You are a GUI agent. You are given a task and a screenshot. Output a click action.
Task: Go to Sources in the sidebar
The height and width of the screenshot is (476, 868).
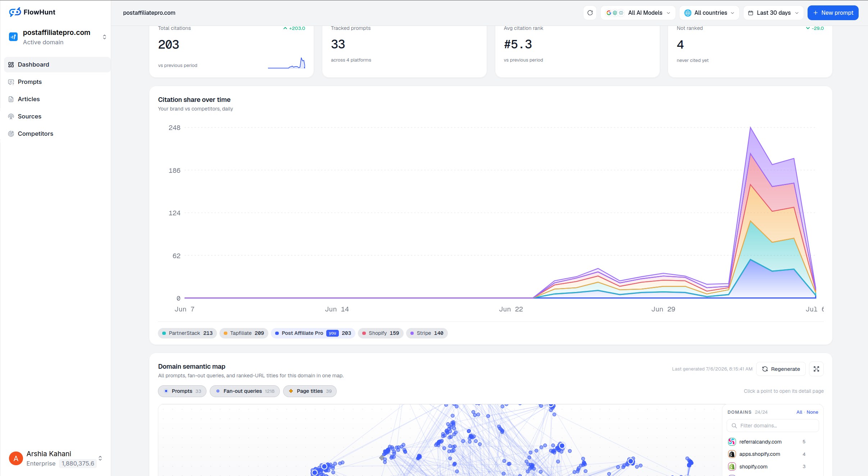point(29,116)
